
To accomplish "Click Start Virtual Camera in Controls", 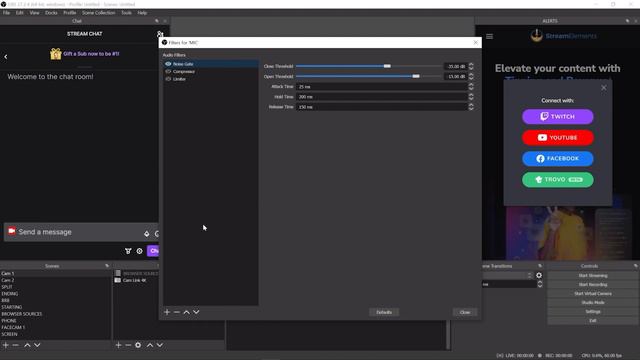I will click(593, 293).
